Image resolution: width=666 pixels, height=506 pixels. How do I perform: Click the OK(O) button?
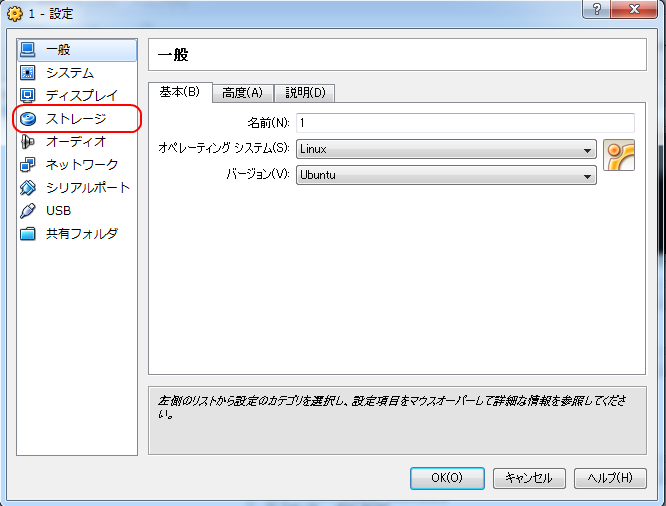click(x=447, y=478)
